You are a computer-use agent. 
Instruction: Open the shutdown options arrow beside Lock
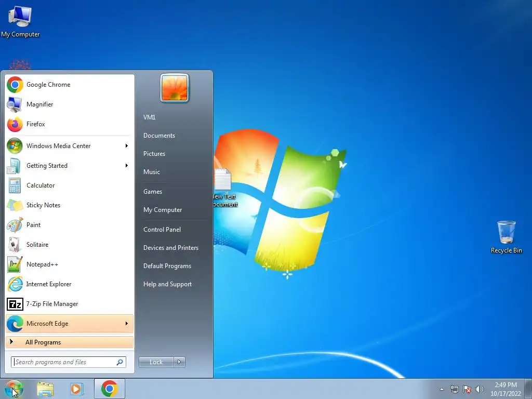point(179,362)
